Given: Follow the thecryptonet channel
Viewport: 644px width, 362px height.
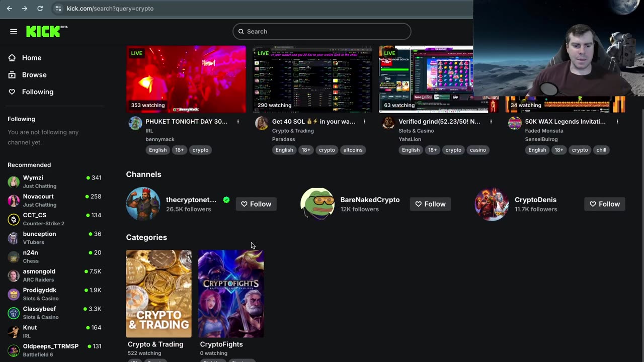Looking at the screenshot, I should [256, 204].
